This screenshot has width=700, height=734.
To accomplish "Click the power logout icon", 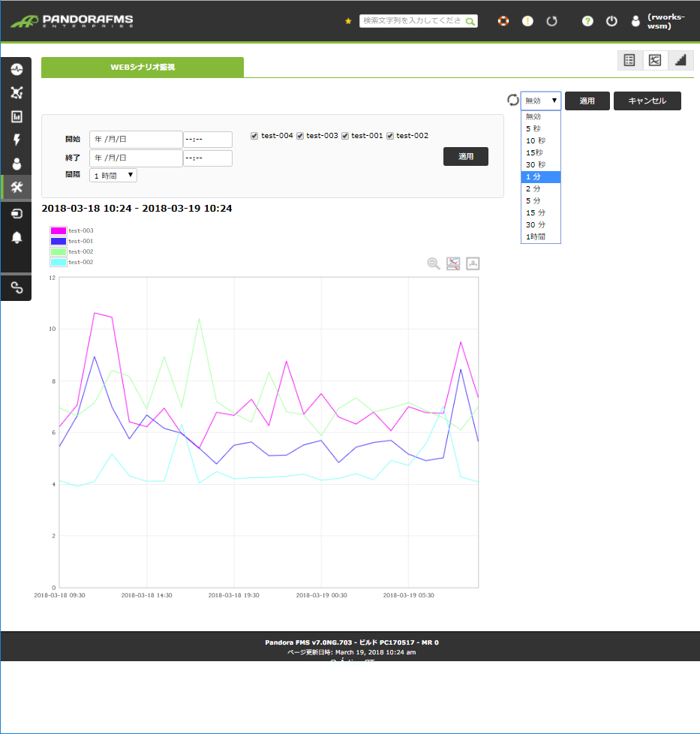I will coord(611,21).
